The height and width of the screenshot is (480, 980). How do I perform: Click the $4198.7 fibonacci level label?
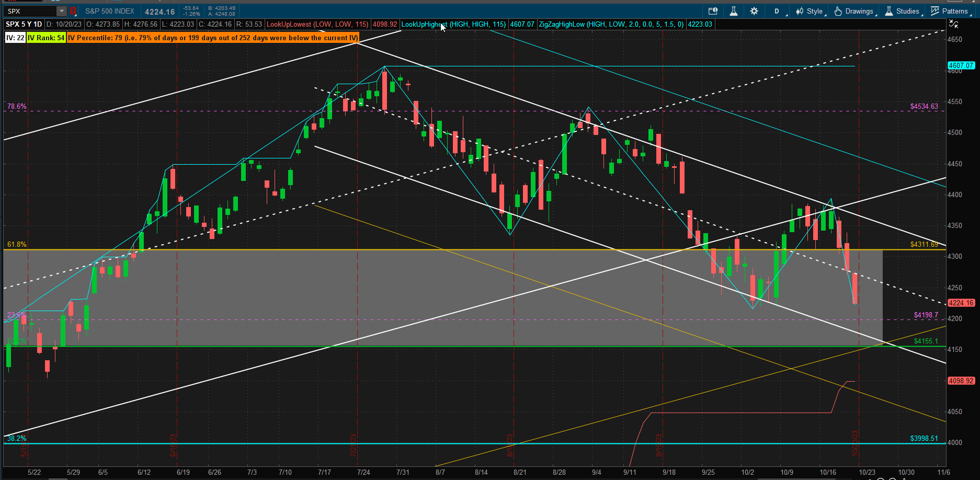(x=926, y=315)
